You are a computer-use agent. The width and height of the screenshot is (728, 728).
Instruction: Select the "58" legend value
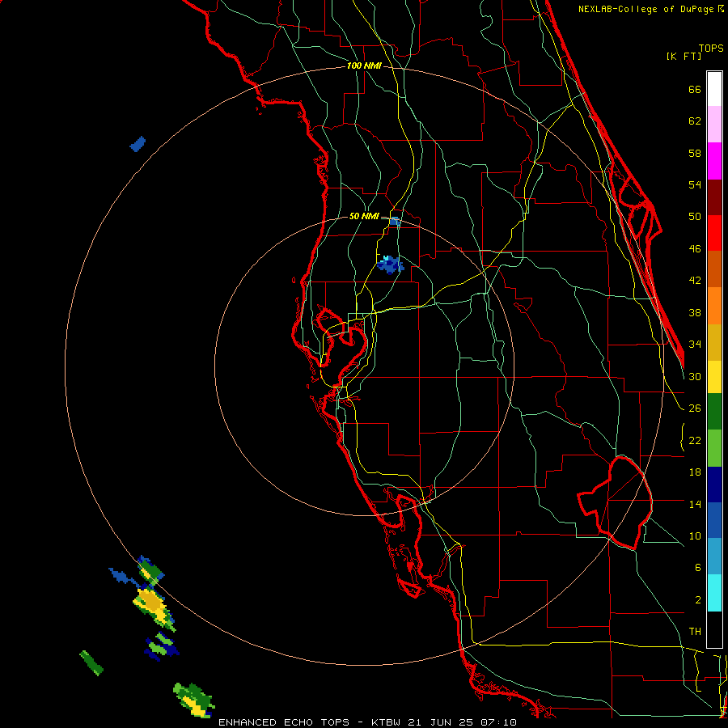point(695,153)
